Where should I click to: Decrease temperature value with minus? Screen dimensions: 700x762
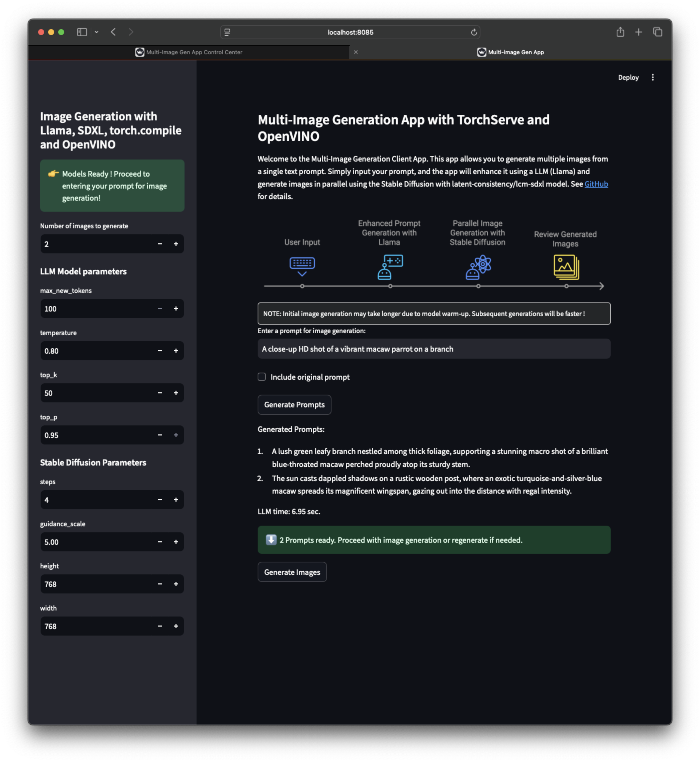click(160, 351)
